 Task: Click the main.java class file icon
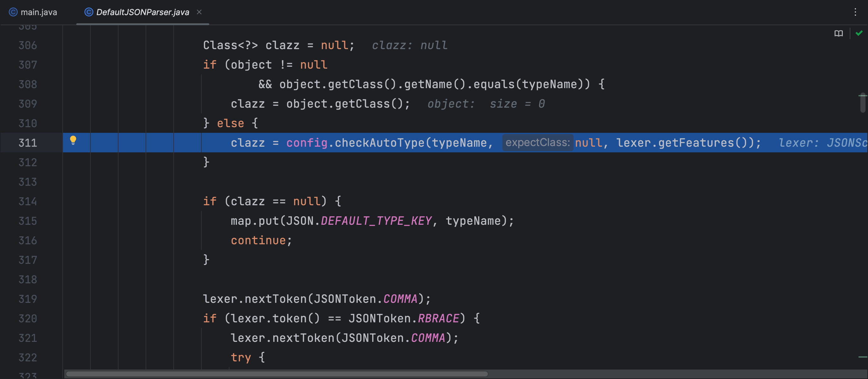[x=13, y=12]
